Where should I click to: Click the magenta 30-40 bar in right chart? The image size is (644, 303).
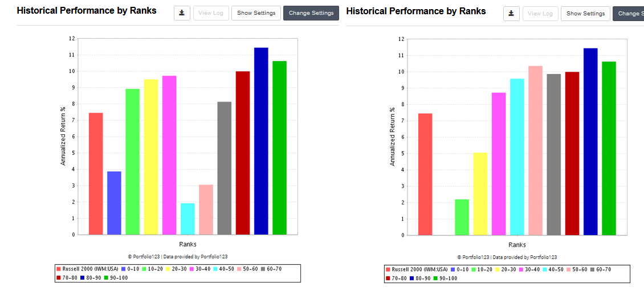(499, 164)
